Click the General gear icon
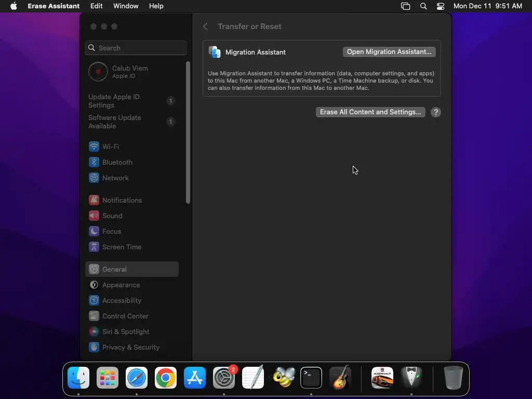Screen dimensions: 532x399 click(x=94, y=270)
